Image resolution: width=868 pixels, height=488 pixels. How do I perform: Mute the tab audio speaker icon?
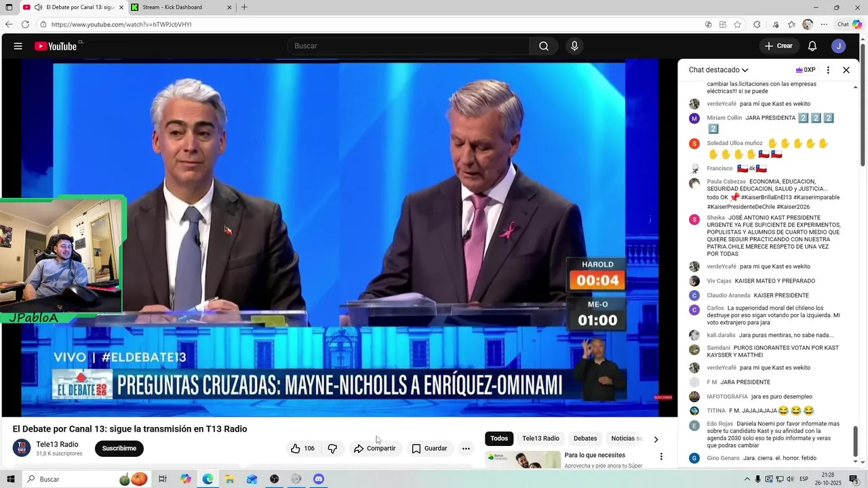38,7
